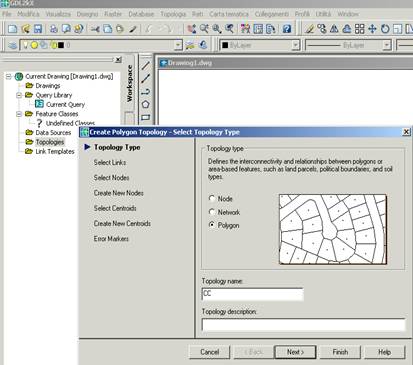
Task: Open the Topologia menu
Action: 173,14
